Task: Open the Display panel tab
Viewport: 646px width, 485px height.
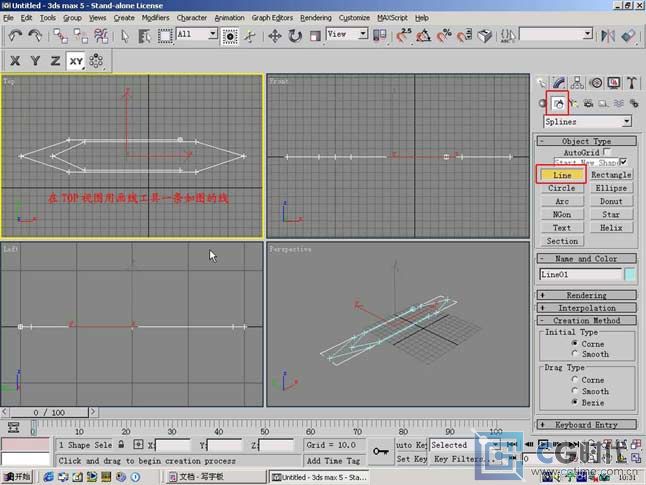Action: tap(614, 83)
